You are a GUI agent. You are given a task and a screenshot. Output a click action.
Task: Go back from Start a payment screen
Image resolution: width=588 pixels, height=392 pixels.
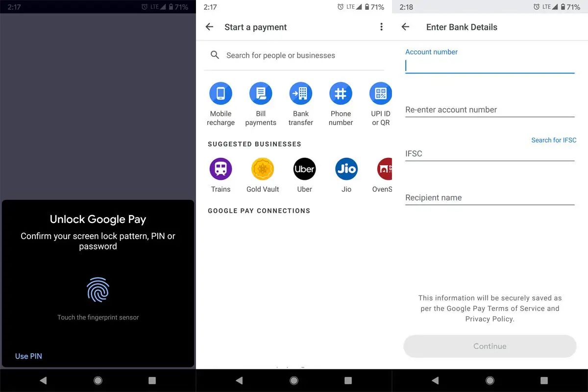[210, 27]
